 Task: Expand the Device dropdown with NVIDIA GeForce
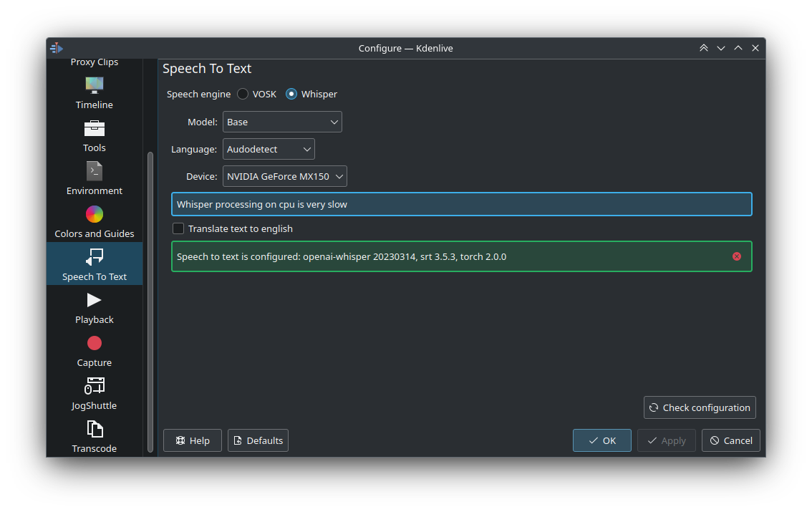tap(284, 176)
